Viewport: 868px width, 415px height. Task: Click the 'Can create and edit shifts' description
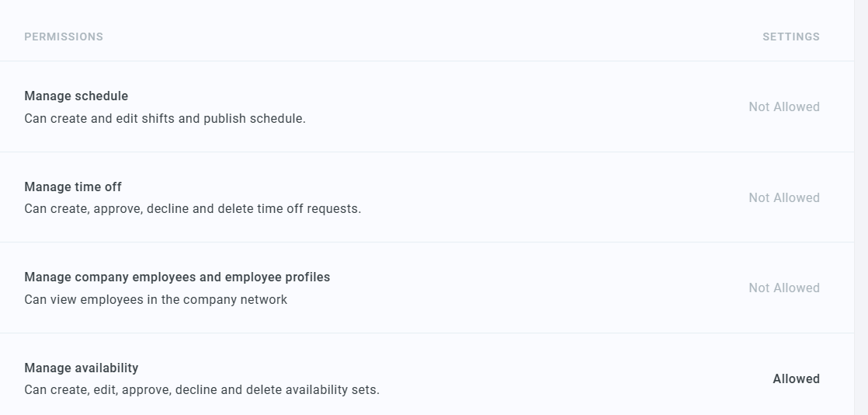pyautogui.click(x=165, y=119)
